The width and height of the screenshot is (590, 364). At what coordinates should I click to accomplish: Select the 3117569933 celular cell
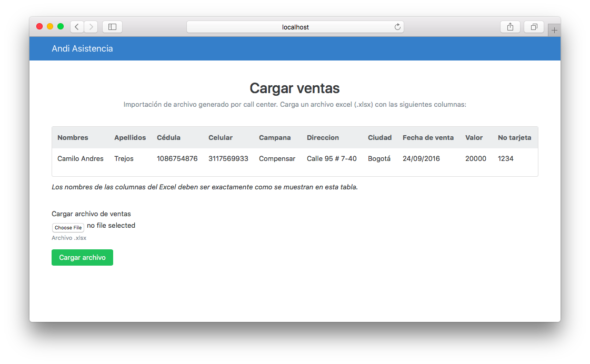tap(228, 159)
